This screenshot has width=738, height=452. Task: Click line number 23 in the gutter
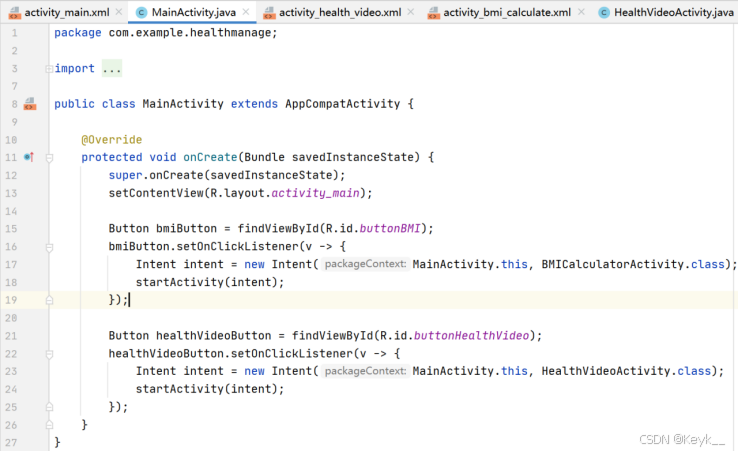point(11,371)
